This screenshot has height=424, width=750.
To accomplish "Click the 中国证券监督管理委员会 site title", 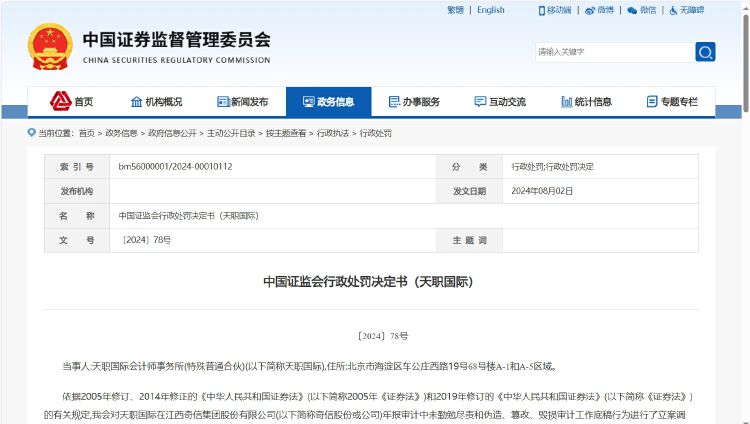I will click(176, 39).
